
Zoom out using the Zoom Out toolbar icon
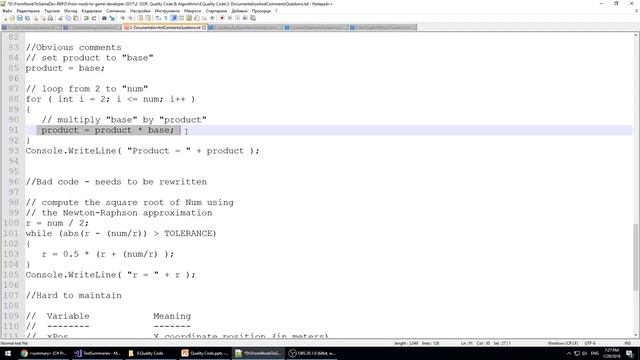point(130,18)
